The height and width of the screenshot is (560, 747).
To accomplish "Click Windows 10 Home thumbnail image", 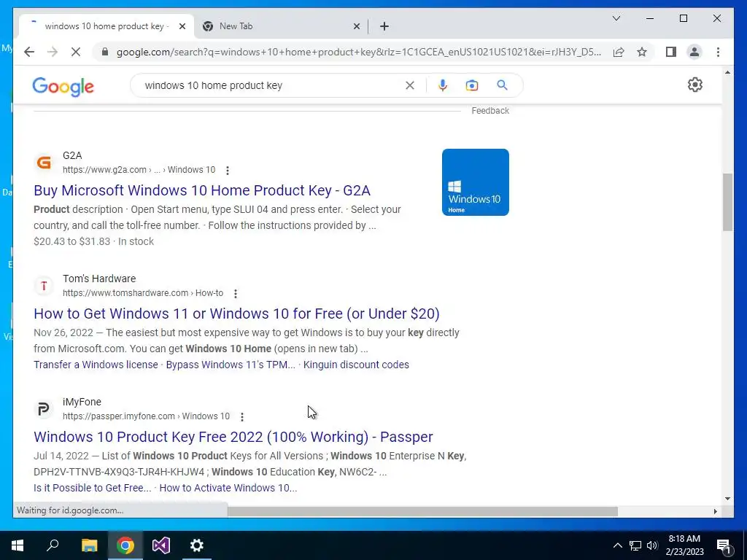I will point(476,182).
